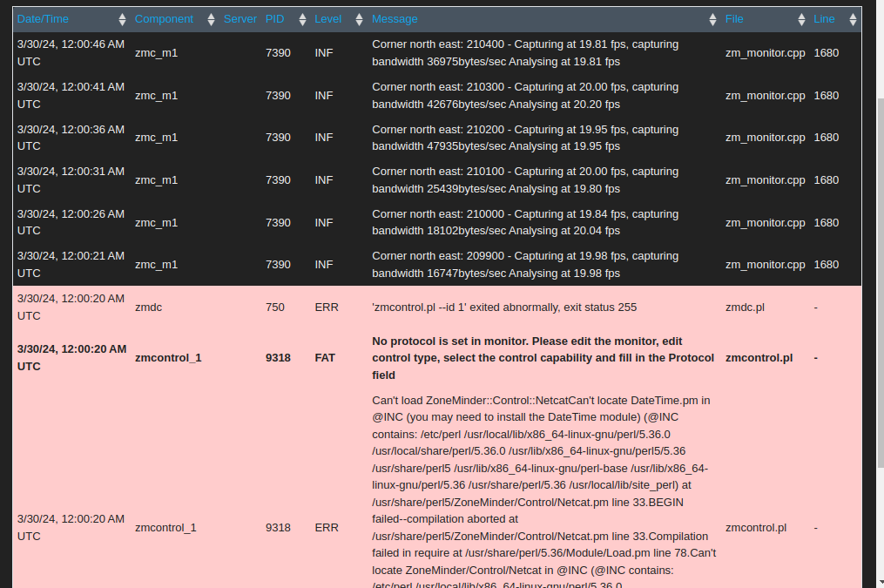
Task: Click the message with frame count 210000
Action: point(525,222)
